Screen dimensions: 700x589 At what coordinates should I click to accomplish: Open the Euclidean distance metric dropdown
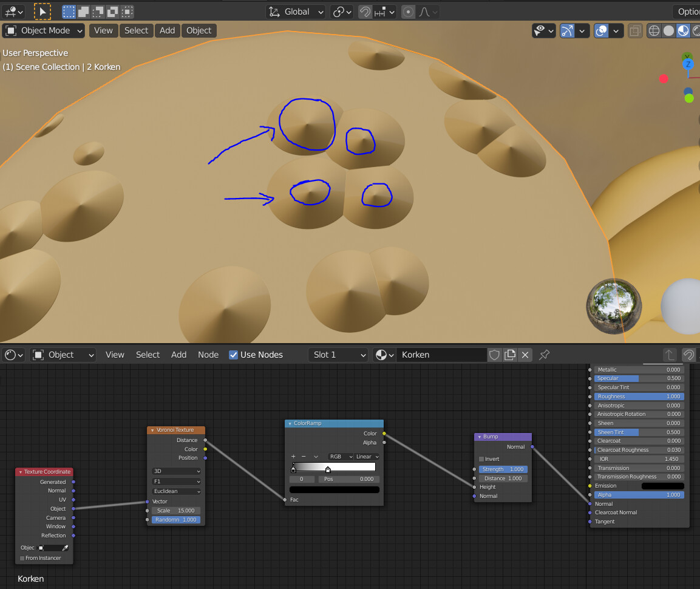[x=176, y=491]
